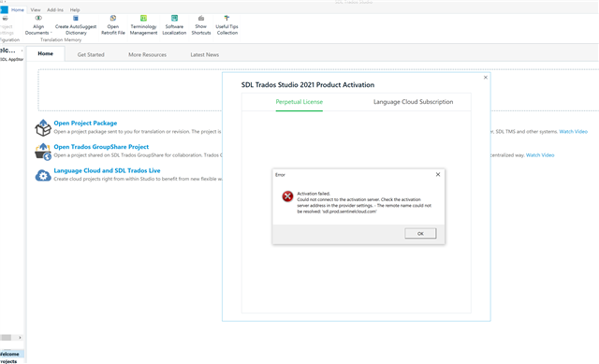Click OK in the Error dialog
599x364 pixels.
pyautogui.click(x=420, y=233)
